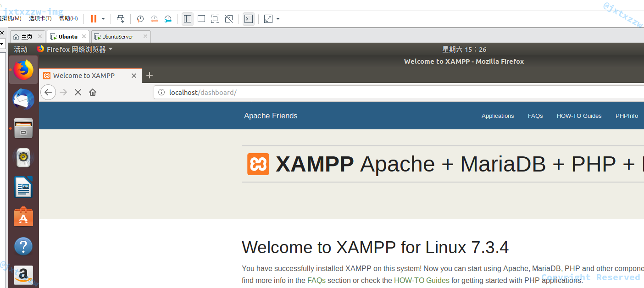This screenshot has height=288, width=644.
Task: Click the heading 'Welcome to XAMPP for Linux 7.3.4'
Action: click(x=375, y=247)
